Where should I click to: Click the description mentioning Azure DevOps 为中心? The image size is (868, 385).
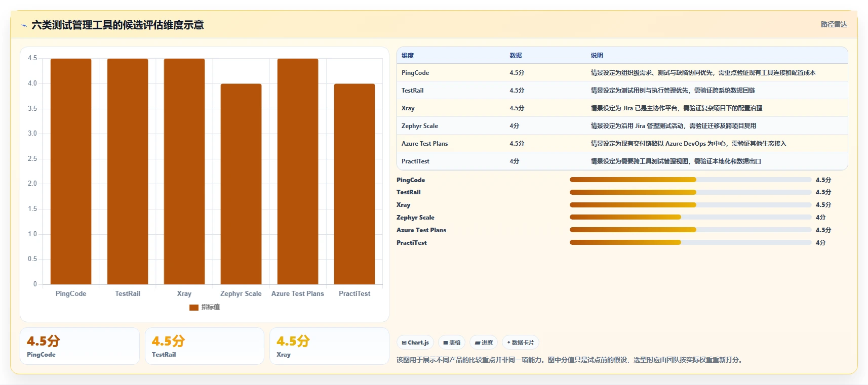[688, 144]
